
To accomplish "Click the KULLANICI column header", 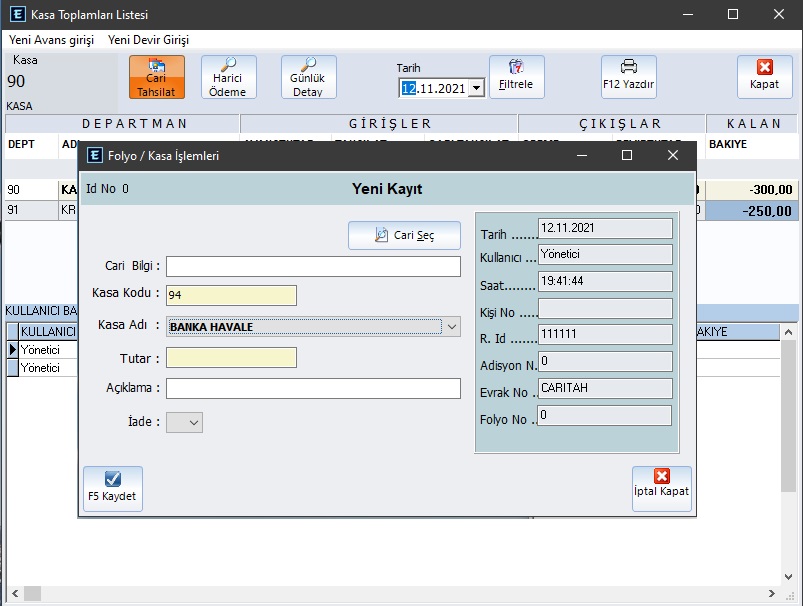I will [48, 332].
